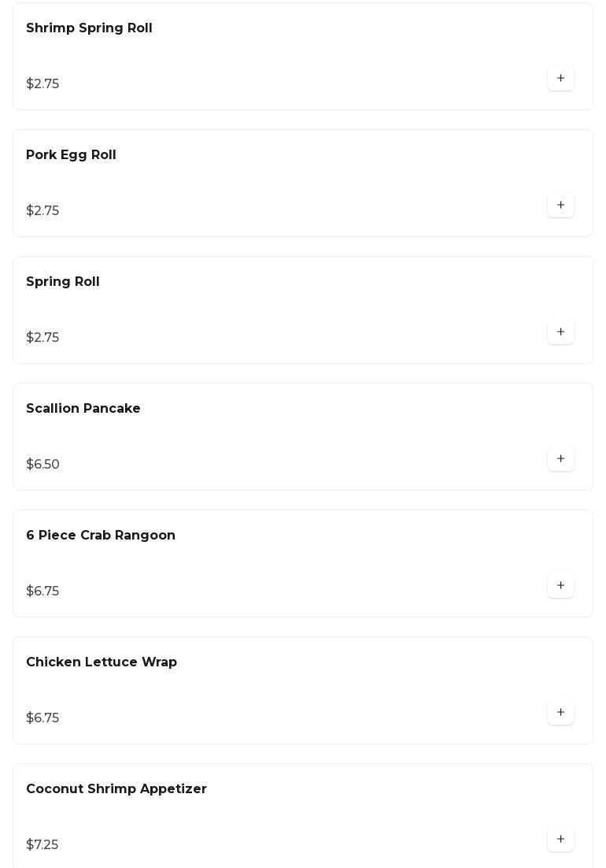Viewport: 606px width, 868px height.
Task: Open the Shrimp Spring Roll item title
Action: [89, 28]
